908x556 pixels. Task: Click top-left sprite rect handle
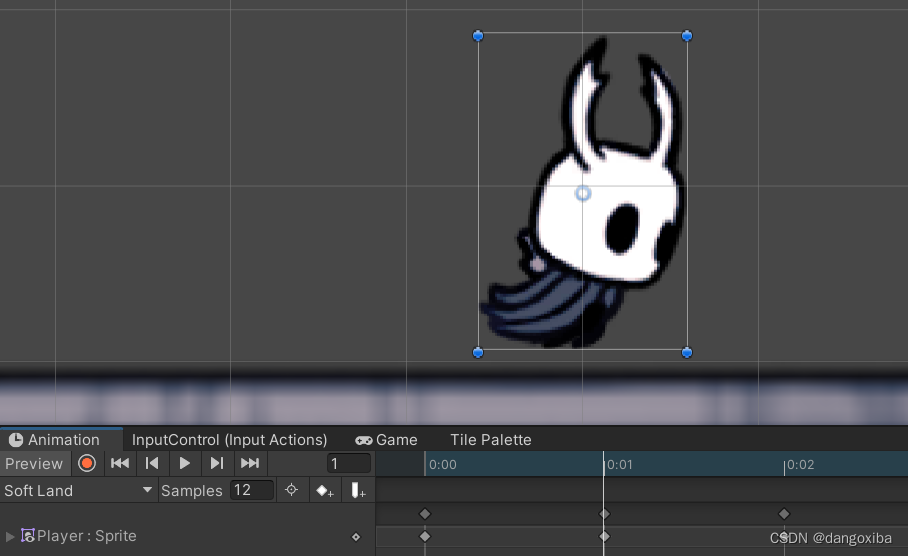coord(478,36)
